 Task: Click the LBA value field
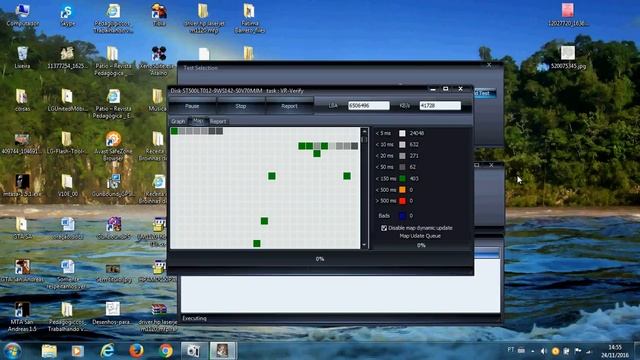(368, 106)
